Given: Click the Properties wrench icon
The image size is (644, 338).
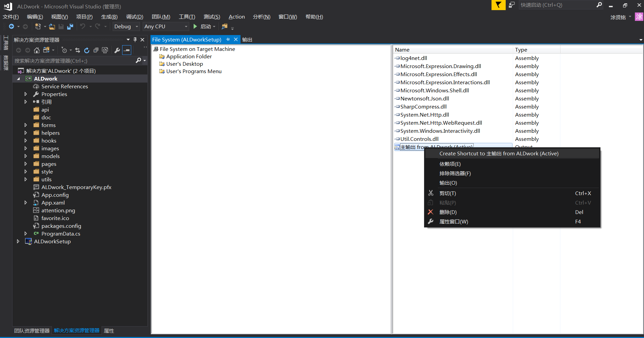Looking at the screenshot, I should coord(117,50).
